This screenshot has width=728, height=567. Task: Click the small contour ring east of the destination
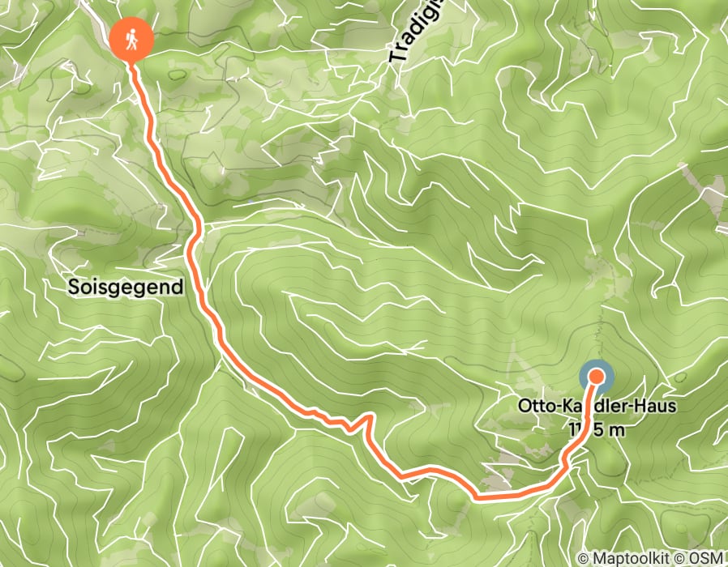coord(680,377)
